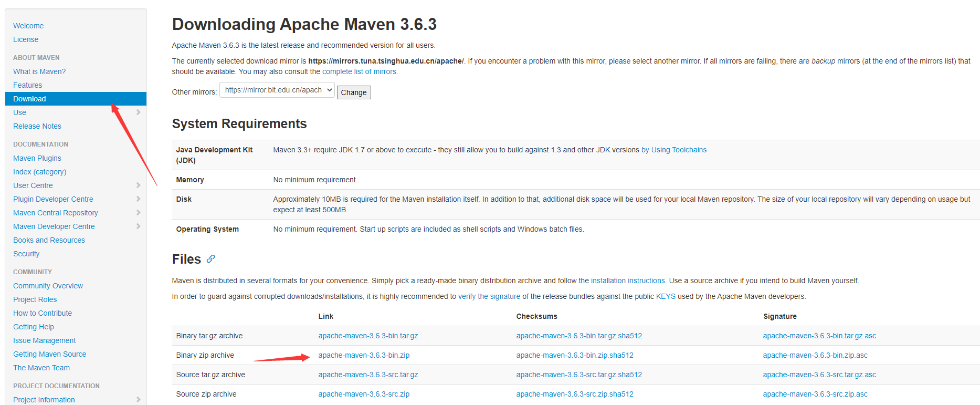Expand the Use submenu chevron
The height and width of the screenshot is (405, 980).
tap(138, 112)
